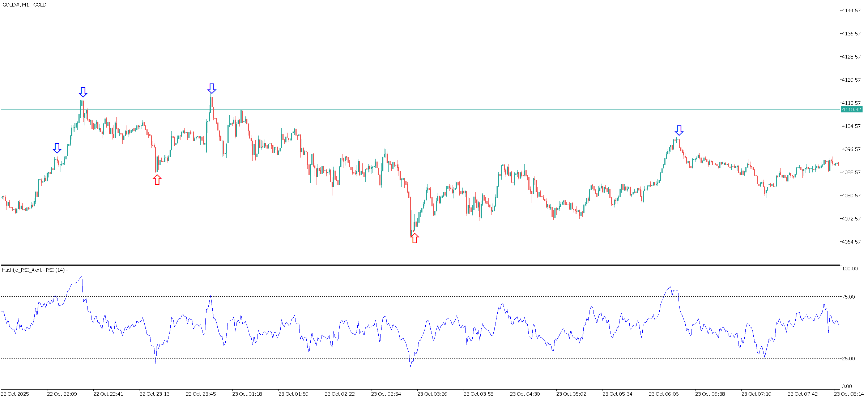Select the rightmost blue down arrow near 06:06
The height and width of the screenshot is (399, 868).
(679, 130)
